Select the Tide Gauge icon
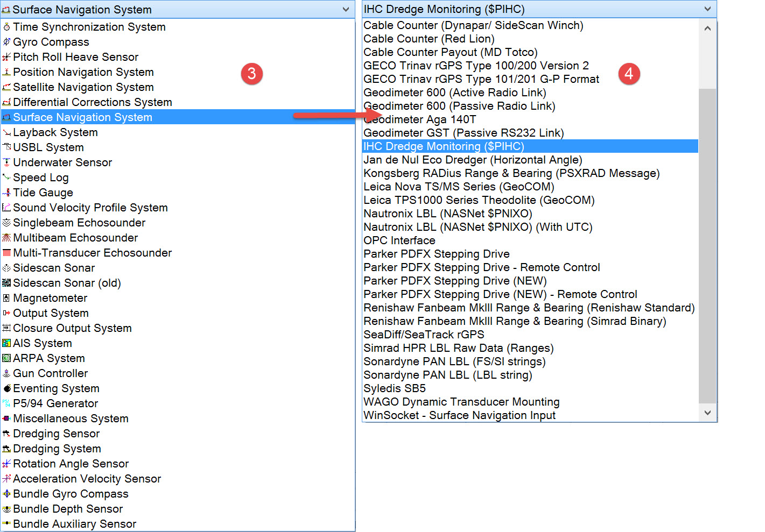Viewport: 765px width, 532px height. [x=6, y=193]
